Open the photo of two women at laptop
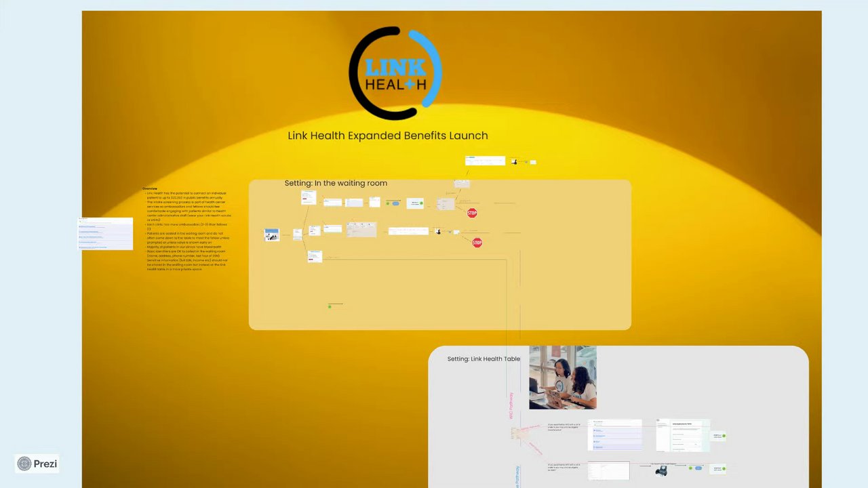 [563, 378]
